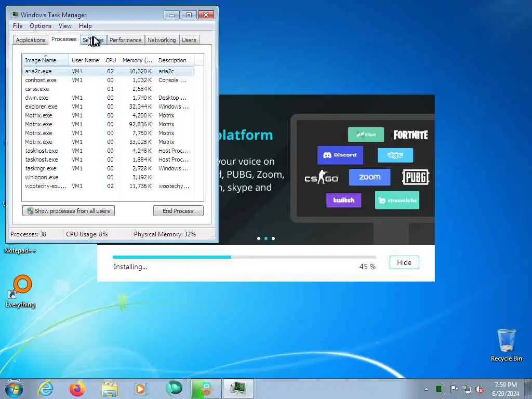Click Show processes from all users
Image resolution: width=532 pixels, height=399 pixels.
tap(69, 211)
